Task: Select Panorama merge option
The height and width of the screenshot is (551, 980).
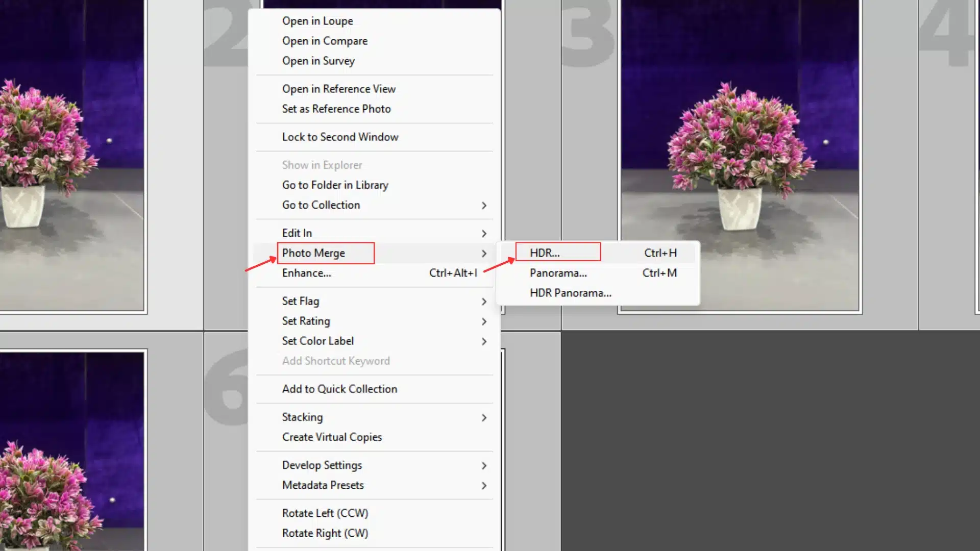Action: pos(557,272)
